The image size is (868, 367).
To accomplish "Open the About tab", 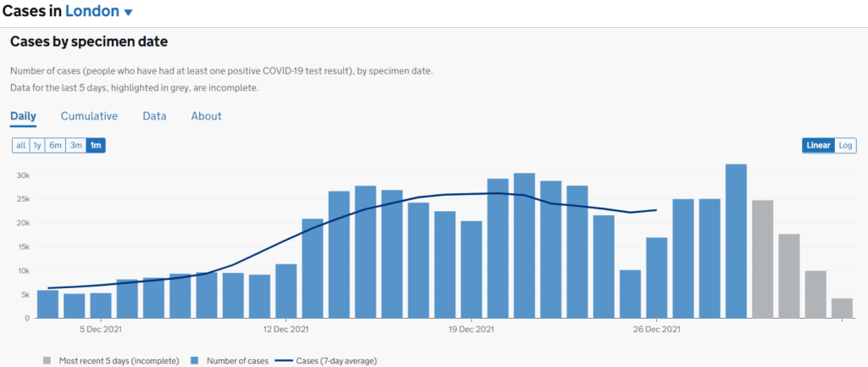I will click(207, 116).
